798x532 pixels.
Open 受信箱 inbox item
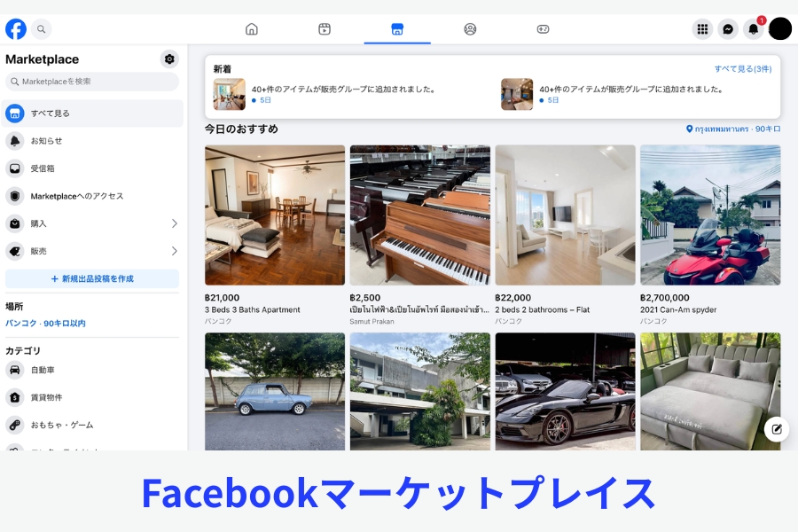tap(92, 168)
